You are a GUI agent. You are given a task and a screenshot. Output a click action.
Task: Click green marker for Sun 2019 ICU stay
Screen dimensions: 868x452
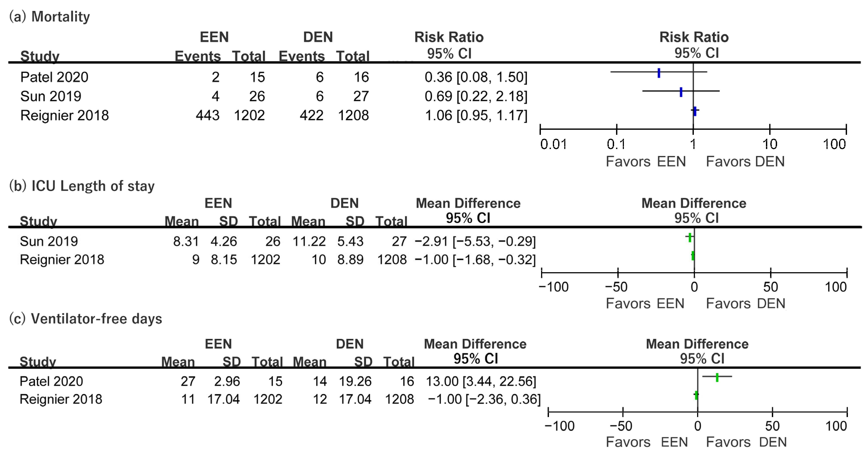690,237
